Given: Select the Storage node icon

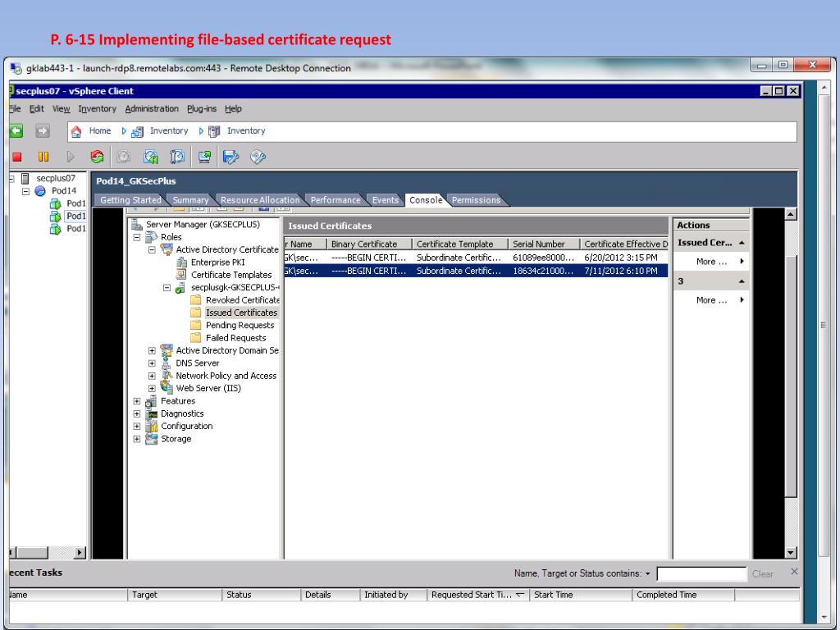Looking at the screenshot, I should (152, 439).
